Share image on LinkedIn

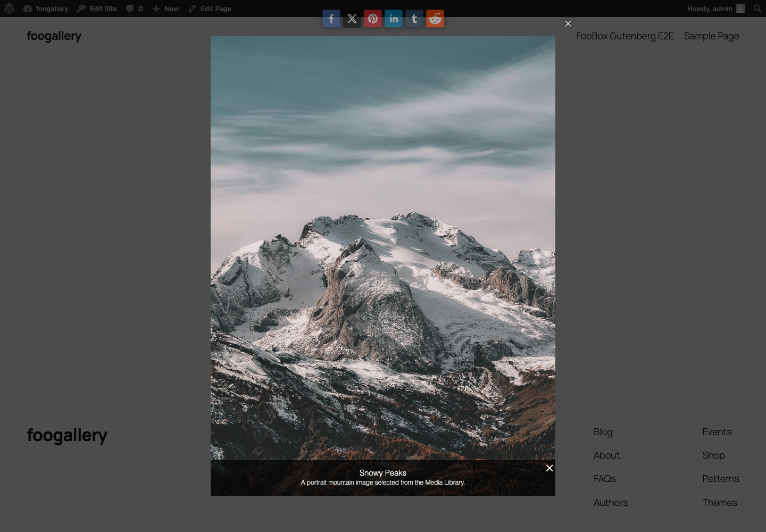[x=393, y=19]
